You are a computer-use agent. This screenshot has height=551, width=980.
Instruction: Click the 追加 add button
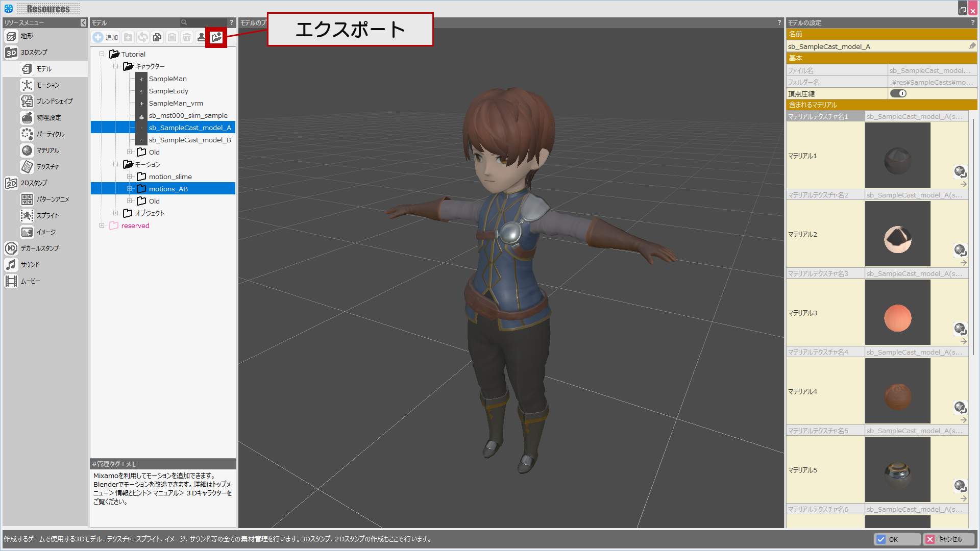(106, 37)
